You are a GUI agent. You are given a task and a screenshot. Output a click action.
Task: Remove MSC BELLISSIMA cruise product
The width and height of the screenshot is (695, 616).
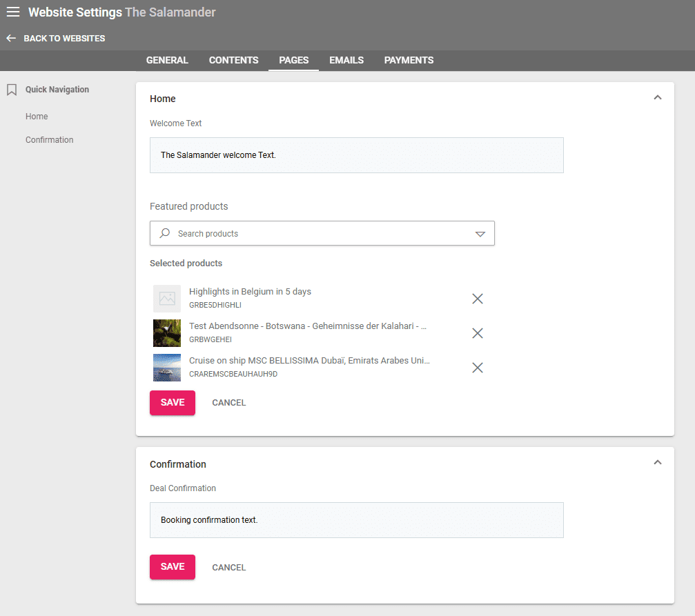[x=477, y=368]
